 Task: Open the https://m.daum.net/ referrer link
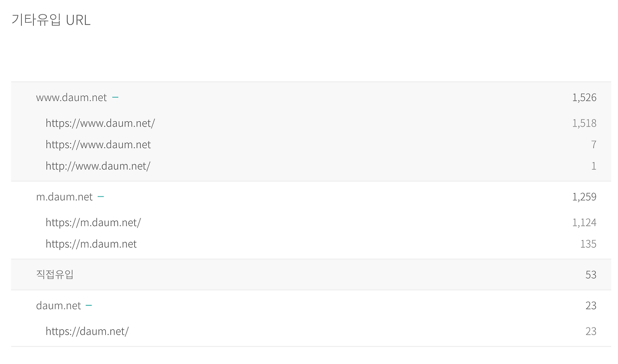pyautogui.click(x=92, y=223)
